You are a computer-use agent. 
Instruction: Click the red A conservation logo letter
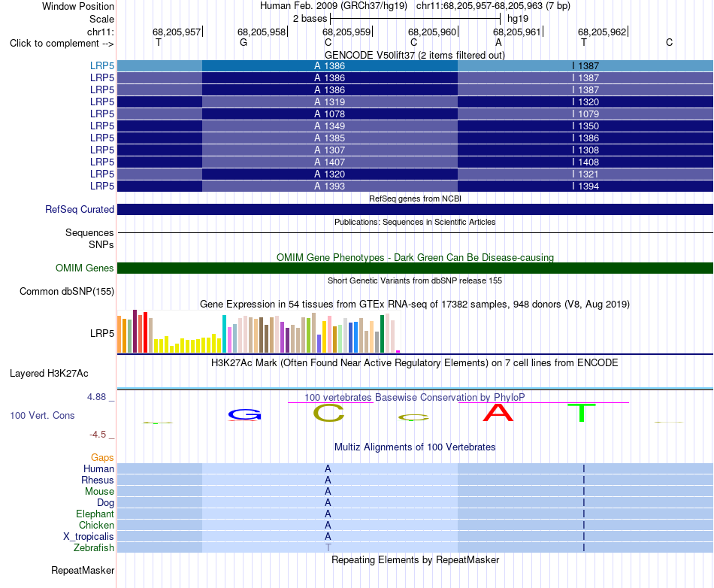pos(498,413)
